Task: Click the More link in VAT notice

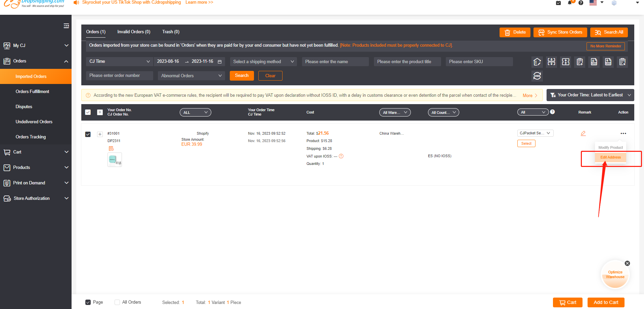Action: pyautogui.click(x=527, y=95)
